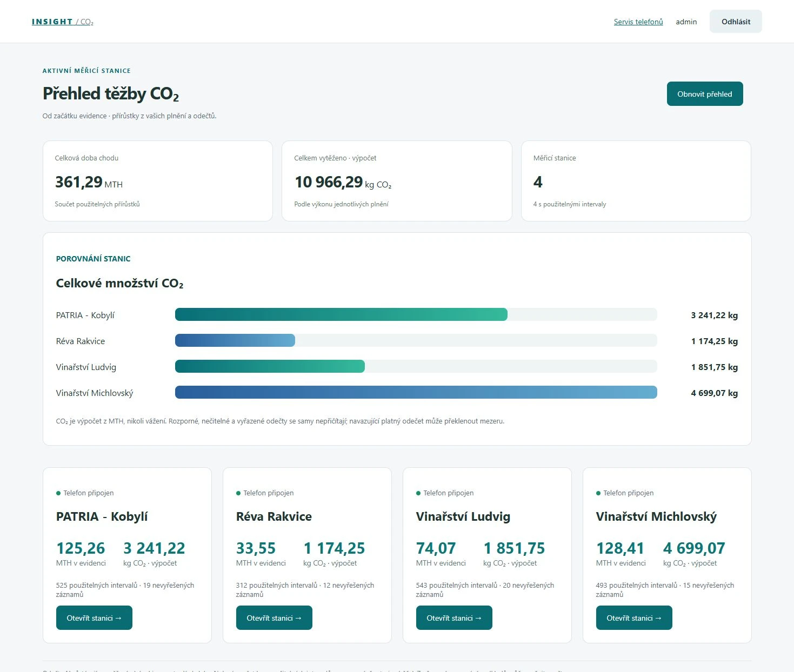Refresh with the Obnovit přehled button

(x=705, y=94)
